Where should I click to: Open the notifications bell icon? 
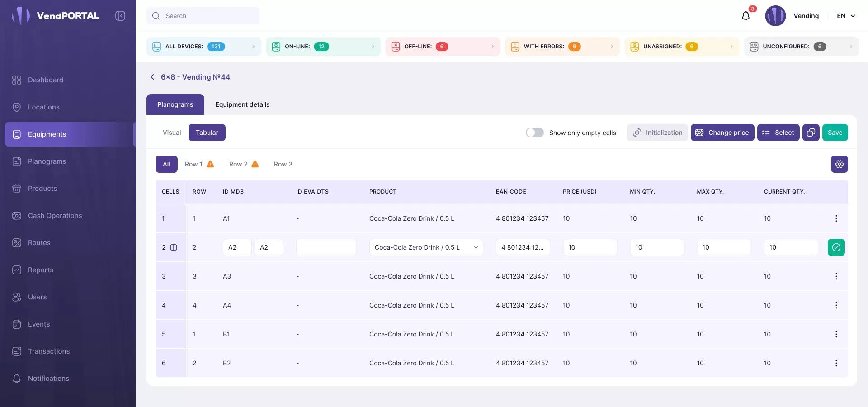[745, 16]
